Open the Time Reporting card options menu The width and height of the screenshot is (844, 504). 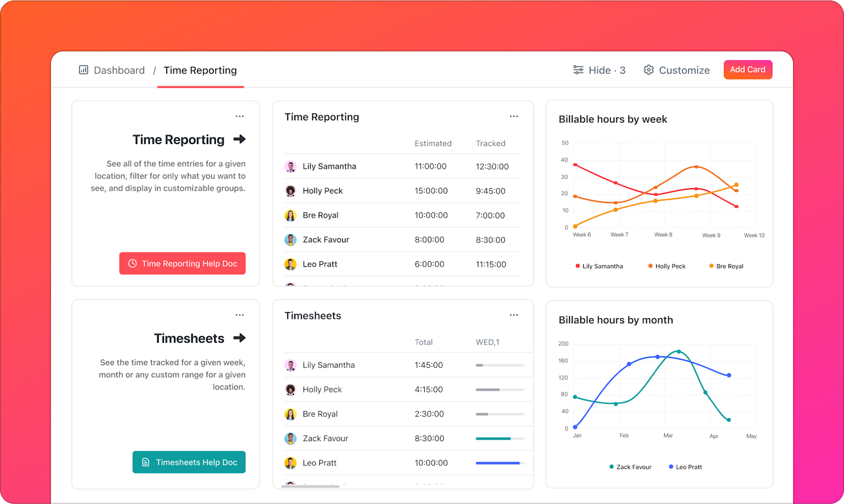514,116
